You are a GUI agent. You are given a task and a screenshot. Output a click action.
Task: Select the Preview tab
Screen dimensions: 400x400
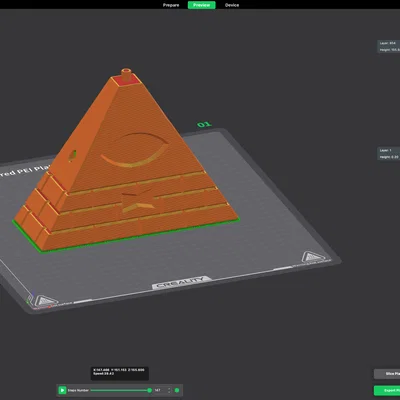[x=201, y=5]
